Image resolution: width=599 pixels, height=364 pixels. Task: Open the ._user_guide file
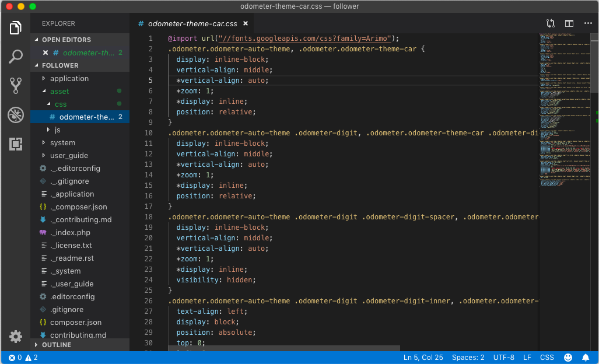80,283
